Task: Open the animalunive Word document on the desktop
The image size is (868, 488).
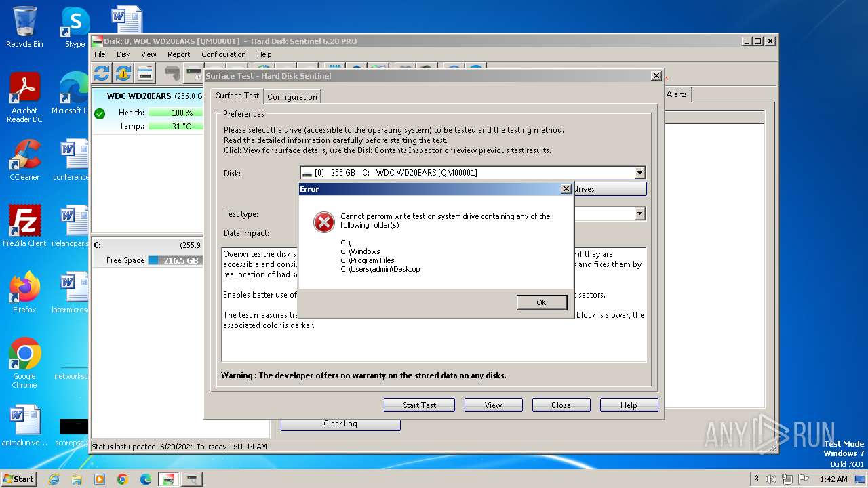Action: (x=24, y=426)
